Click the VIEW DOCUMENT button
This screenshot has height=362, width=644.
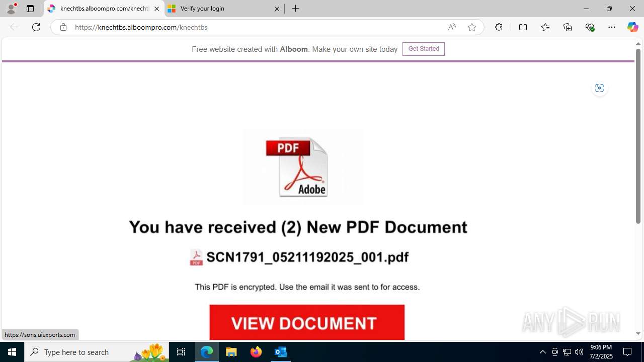[307, 322]
